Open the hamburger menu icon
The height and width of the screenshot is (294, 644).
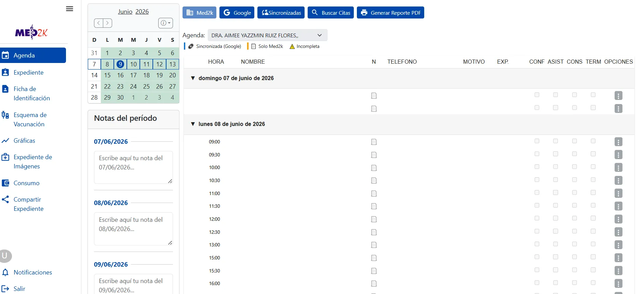69,9
